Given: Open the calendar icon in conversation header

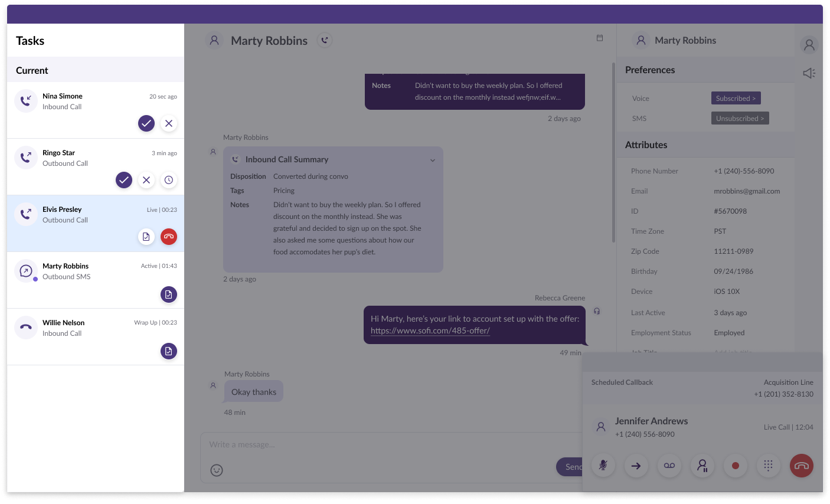Looking at the screenshot, I should [x=600, y=38].
